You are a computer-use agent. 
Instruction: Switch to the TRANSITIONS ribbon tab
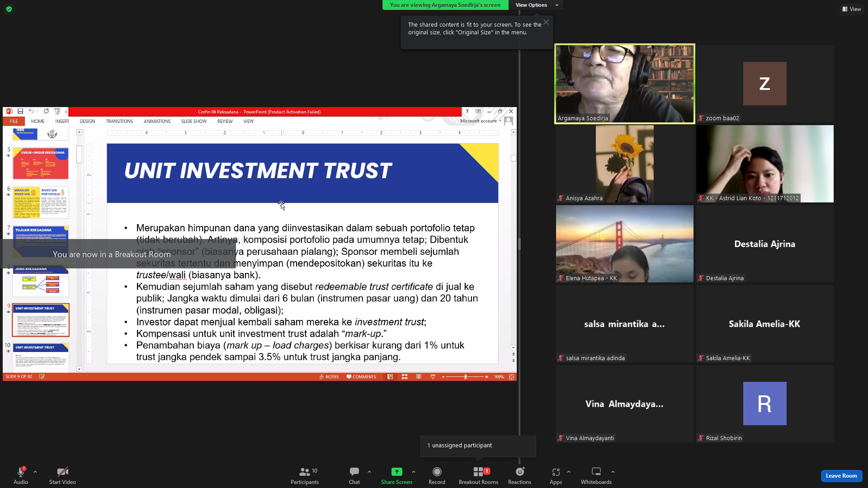coord(119,121)
